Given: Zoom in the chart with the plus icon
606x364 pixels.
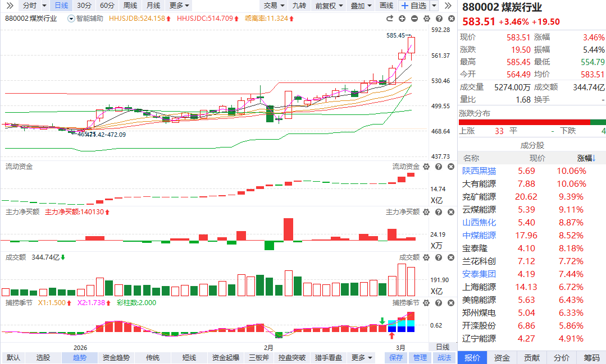Looking at the screenshot, I should point(403,19).
